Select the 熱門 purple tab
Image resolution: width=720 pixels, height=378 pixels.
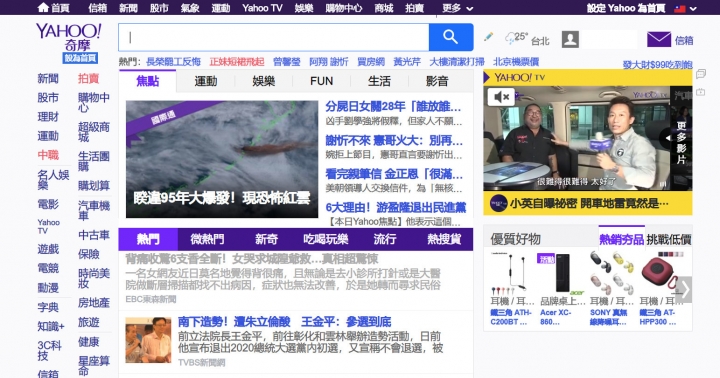[148, 239]
